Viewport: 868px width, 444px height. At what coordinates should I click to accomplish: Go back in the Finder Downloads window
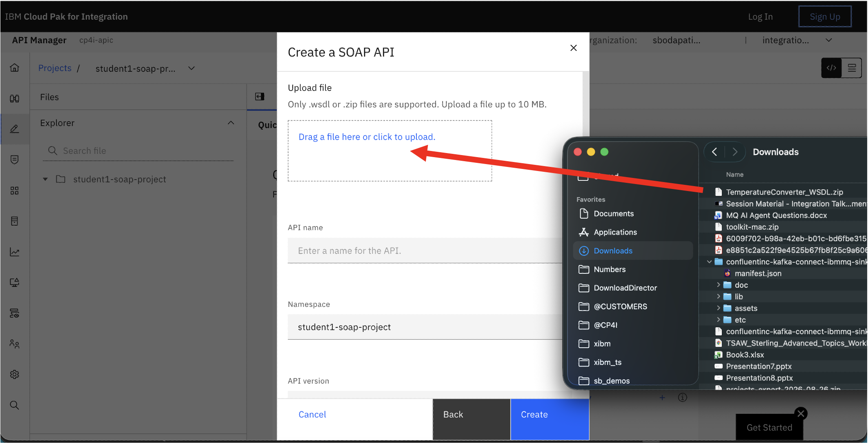[714, 152]
